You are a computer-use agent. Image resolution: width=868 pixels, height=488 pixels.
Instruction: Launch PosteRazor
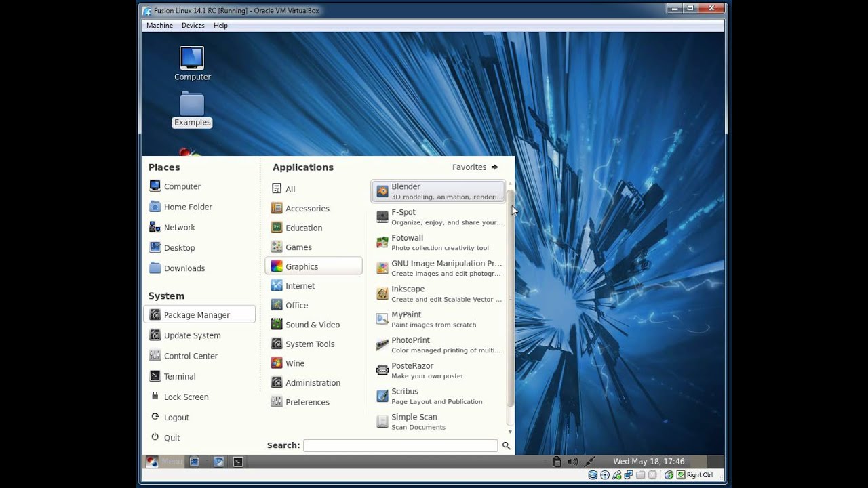click(438, 371)
